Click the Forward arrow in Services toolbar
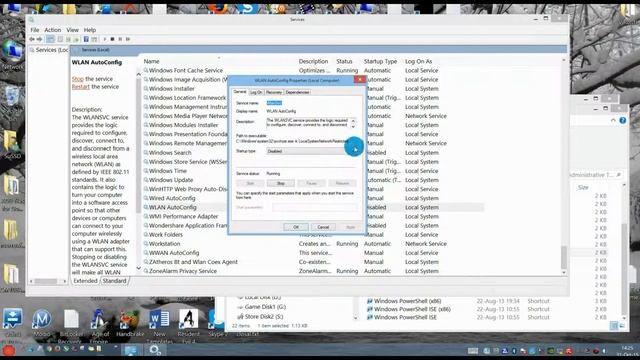Screen dimensions: 640x360 click(x=40, y=39)
